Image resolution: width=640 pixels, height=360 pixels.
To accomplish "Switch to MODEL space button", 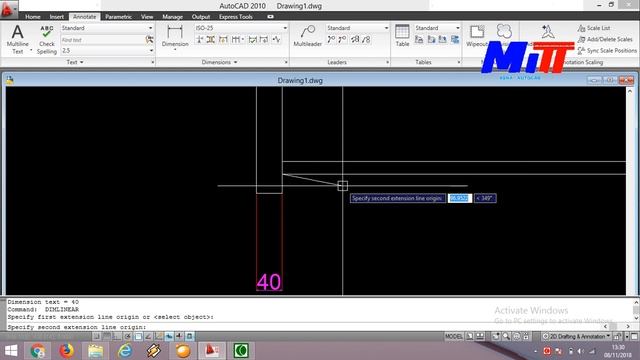I will (x=454, y=336).
